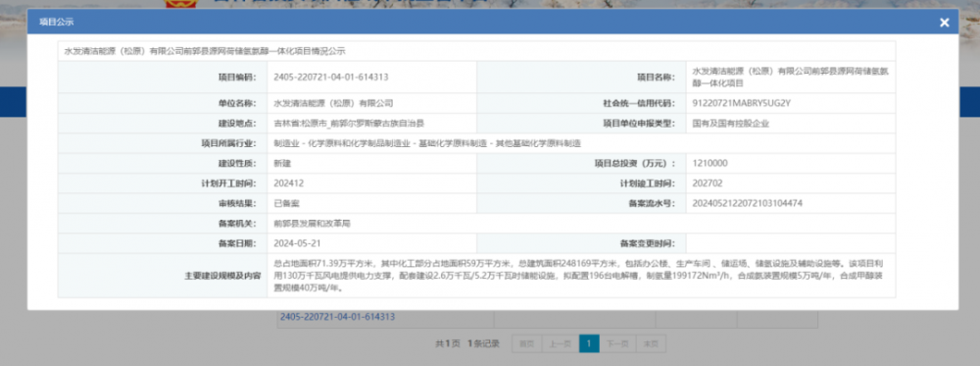The height and width of the screenshot is (366, 980).
Task: Click the 项目单位申报类型 label
Action: 639,124
